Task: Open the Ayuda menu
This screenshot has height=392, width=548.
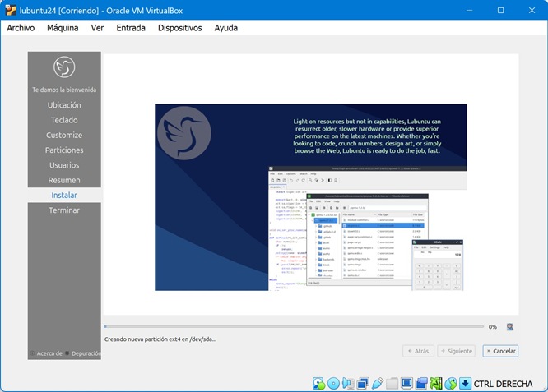Action: (225, 27)
